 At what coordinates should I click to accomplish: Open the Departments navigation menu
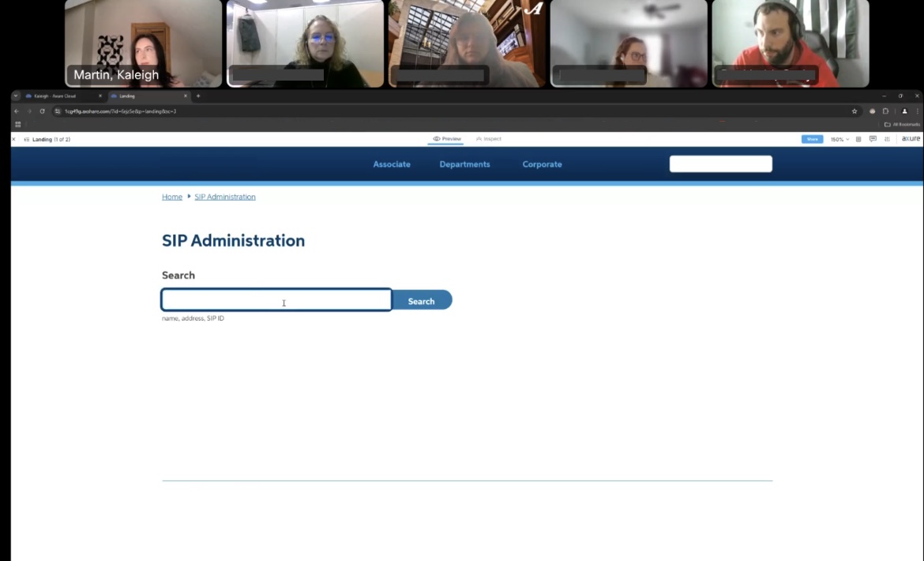(464, 164)
